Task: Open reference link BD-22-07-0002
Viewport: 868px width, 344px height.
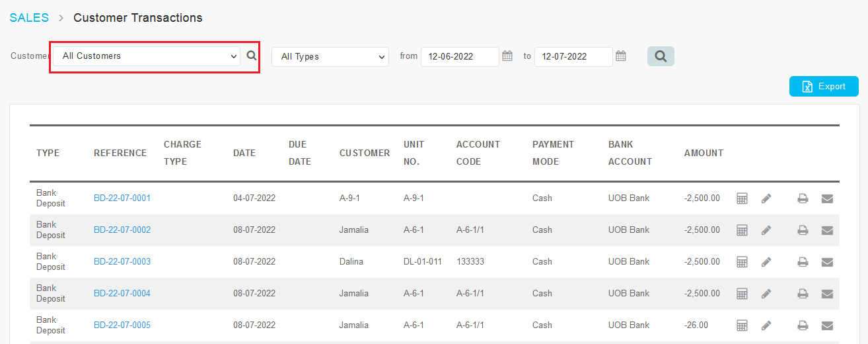Action: pos(122,230)
